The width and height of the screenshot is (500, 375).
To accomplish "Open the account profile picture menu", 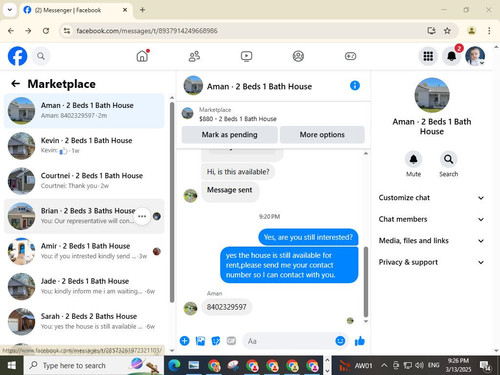I will 475,56.
